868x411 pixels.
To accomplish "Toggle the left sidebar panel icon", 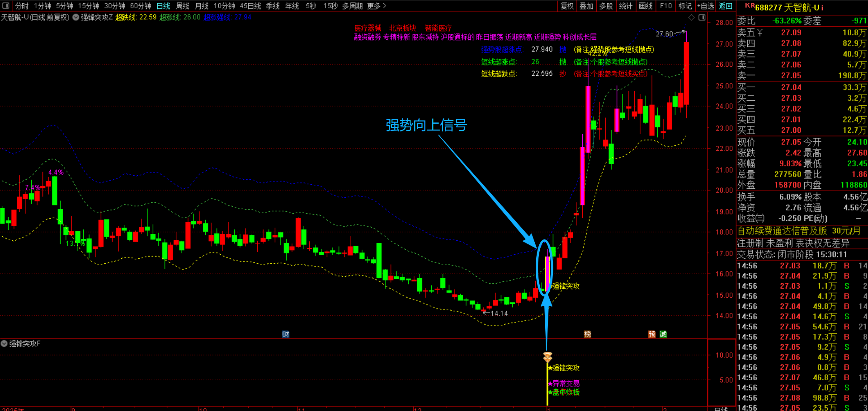I will [x=6, y=6].
